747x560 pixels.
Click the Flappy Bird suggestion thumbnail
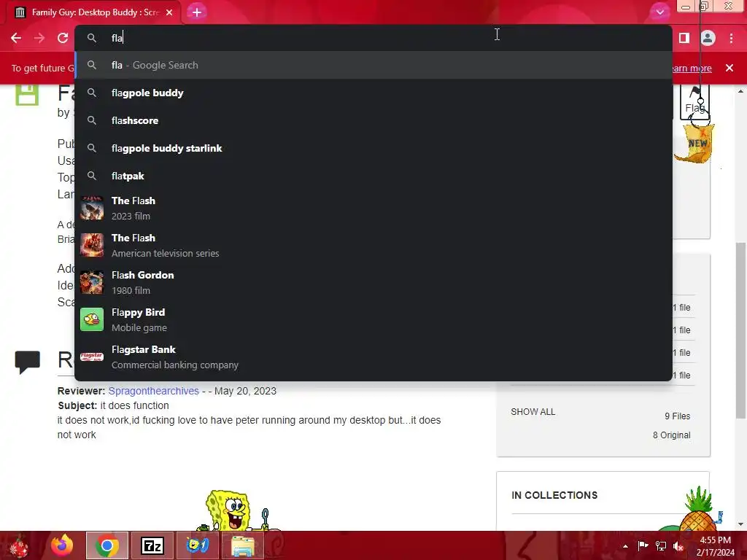[92, 319]
